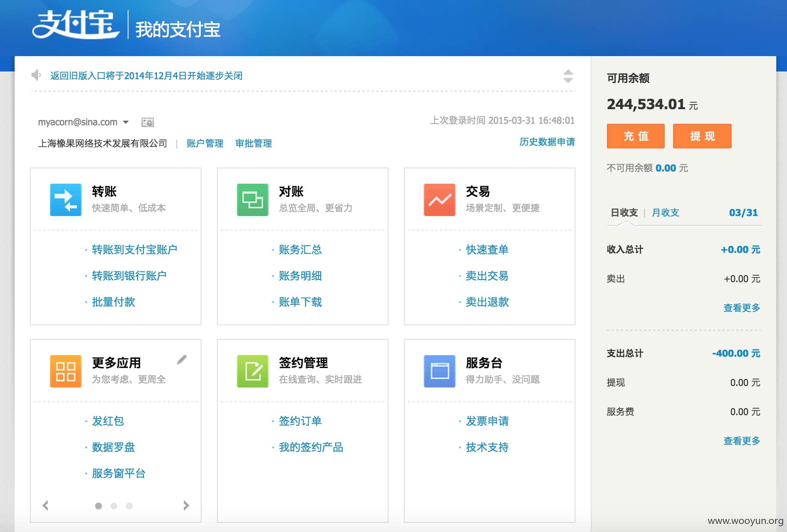Viewport: 787px width, 532px height.
Task: Go to previous apps page with left arrow
Action: [45, 505]
